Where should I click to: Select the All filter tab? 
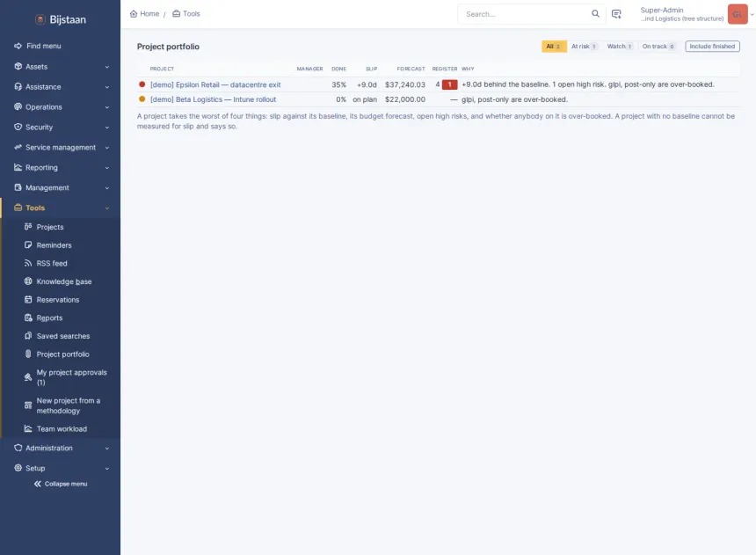pyautogui.click(x=554, y=47)
